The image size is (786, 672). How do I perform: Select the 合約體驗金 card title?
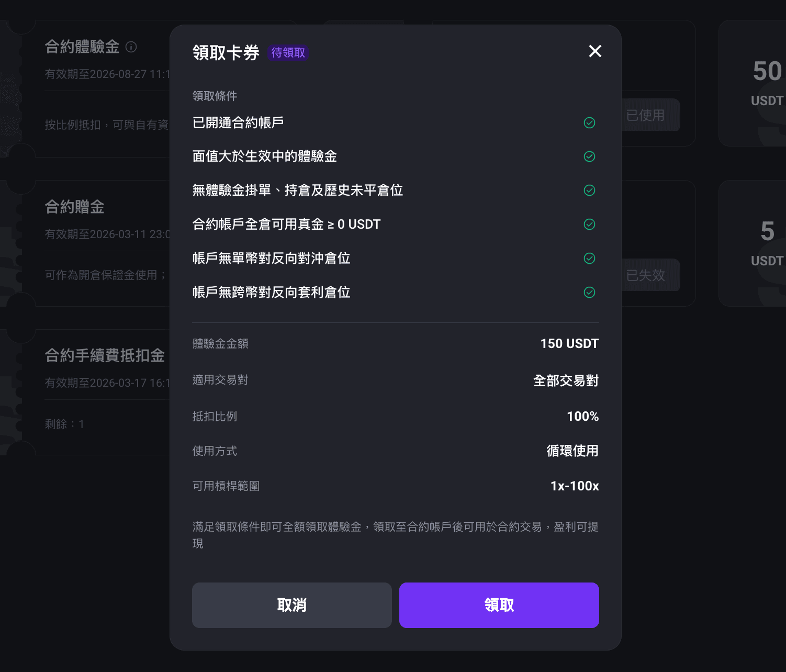click(x=82, y=47)
